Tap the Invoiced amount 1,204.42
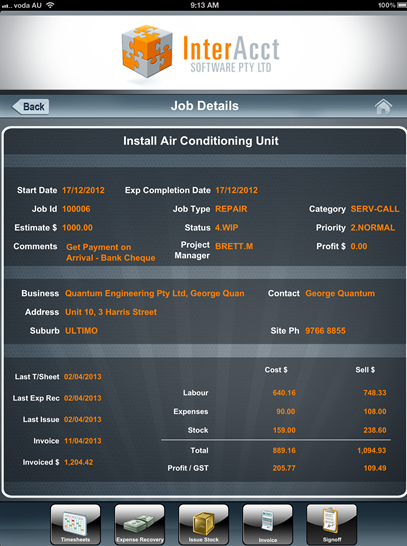Screen dimensions: 407x546 [x=79, y=462]
